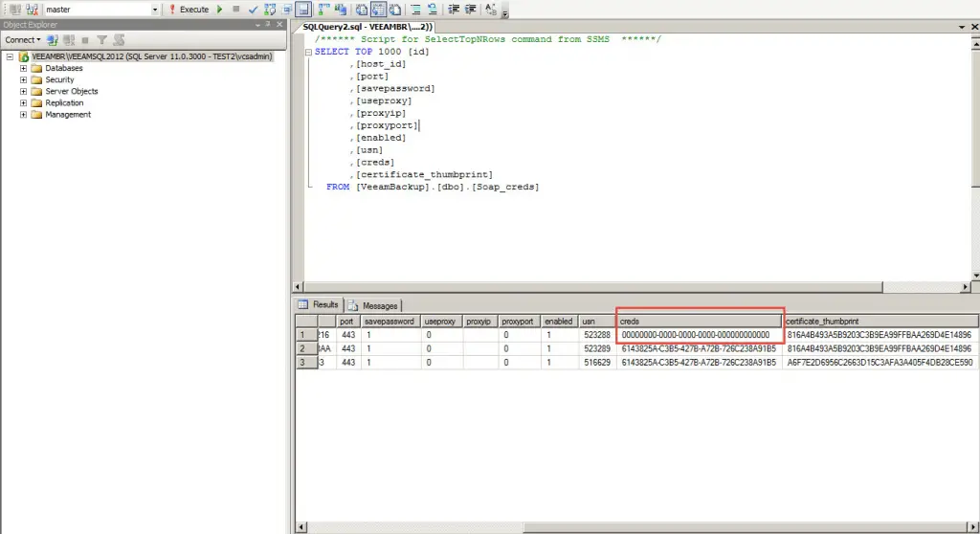Open Object Explorer window position dropdown arrow

pyautogui.click(x=257, y=24)
